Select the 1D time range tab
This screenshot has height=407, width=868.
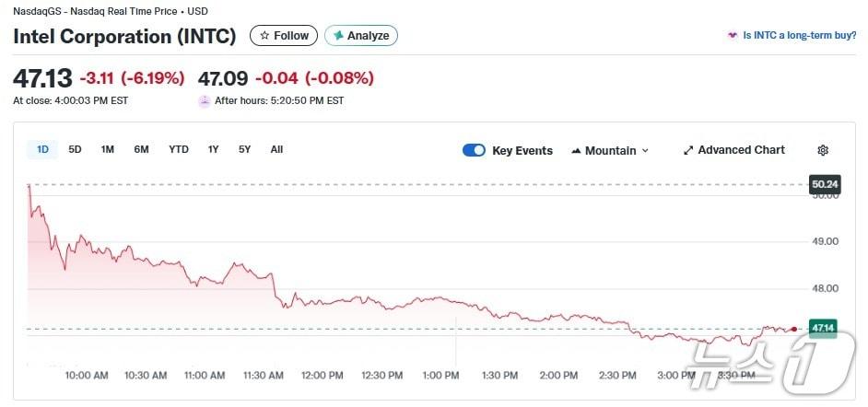pyautogui.click(x=42, y=149)
